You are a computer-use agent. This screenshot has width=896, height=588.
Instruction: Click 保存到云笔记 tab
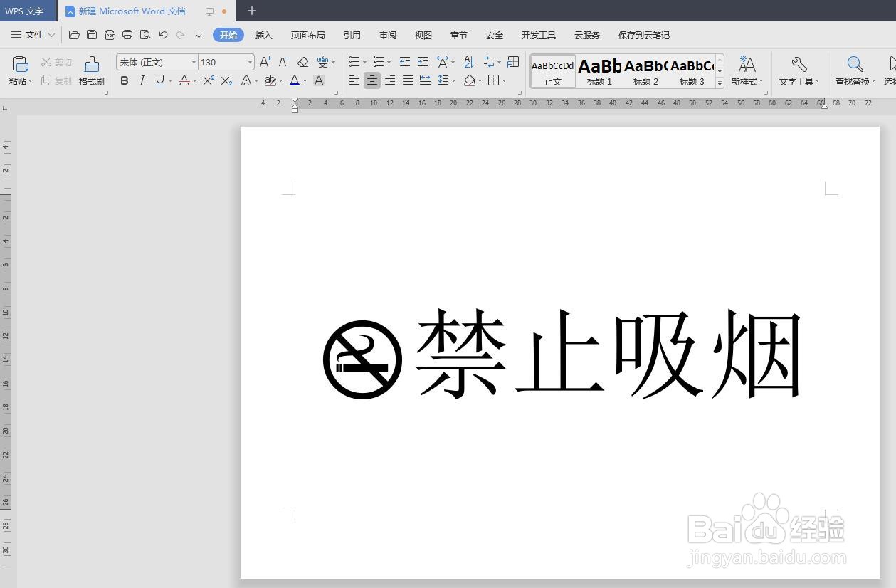pyautogui.click(x=644, y=35)
